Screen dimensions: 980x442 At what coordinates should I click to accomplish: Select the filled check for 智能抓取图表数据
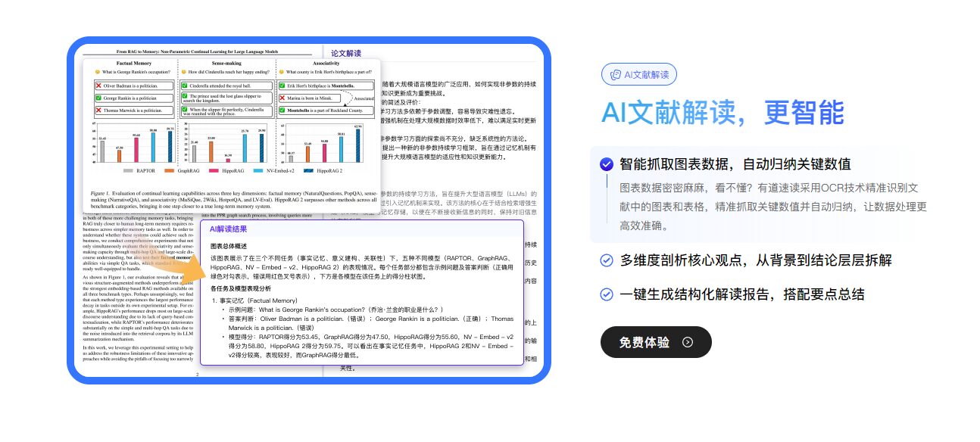click(x=606, y=164)
